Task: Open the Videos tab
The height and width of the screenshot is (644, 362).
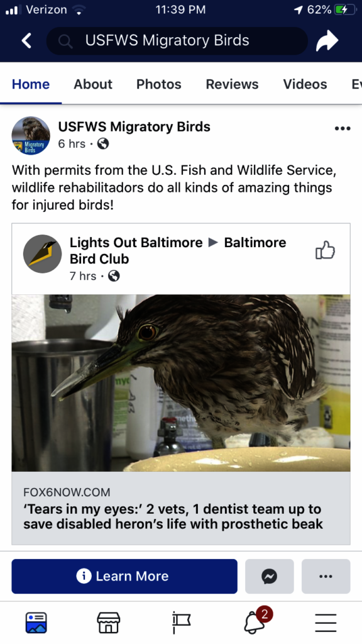Action: tap(305, 84)
